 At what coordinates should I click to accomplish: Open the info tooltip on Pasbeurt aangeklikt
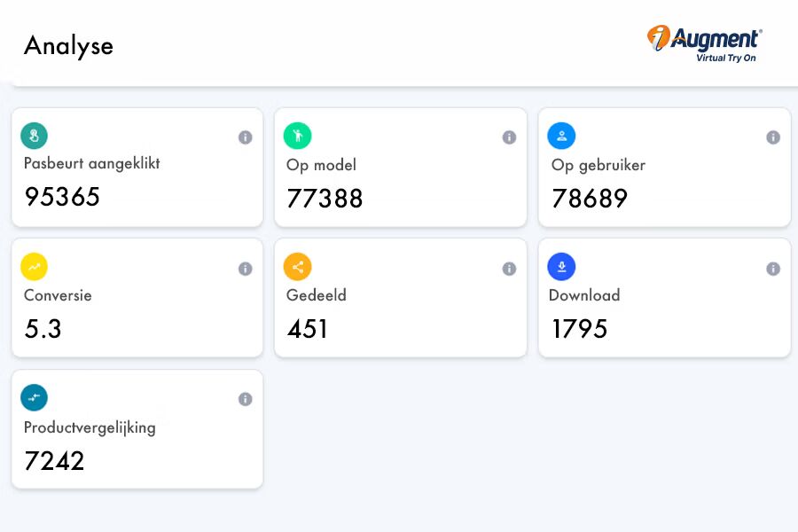[246, 137]
